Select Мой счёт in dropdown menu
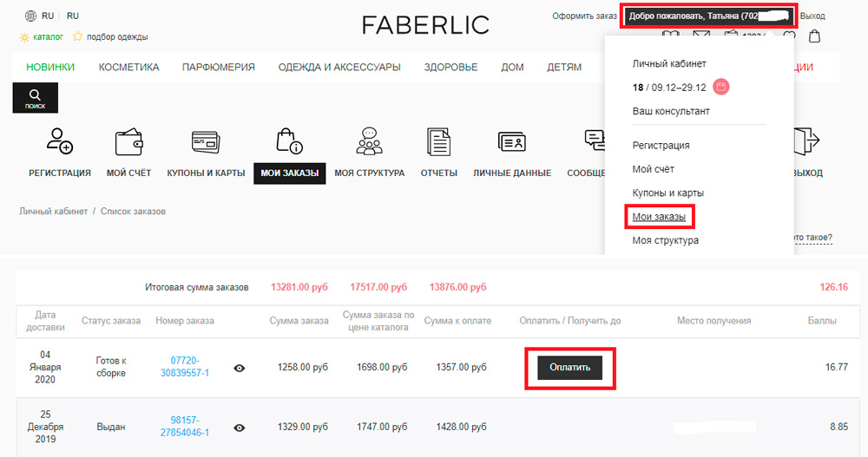This screenshot has width=868, height=457. point(654,169)
